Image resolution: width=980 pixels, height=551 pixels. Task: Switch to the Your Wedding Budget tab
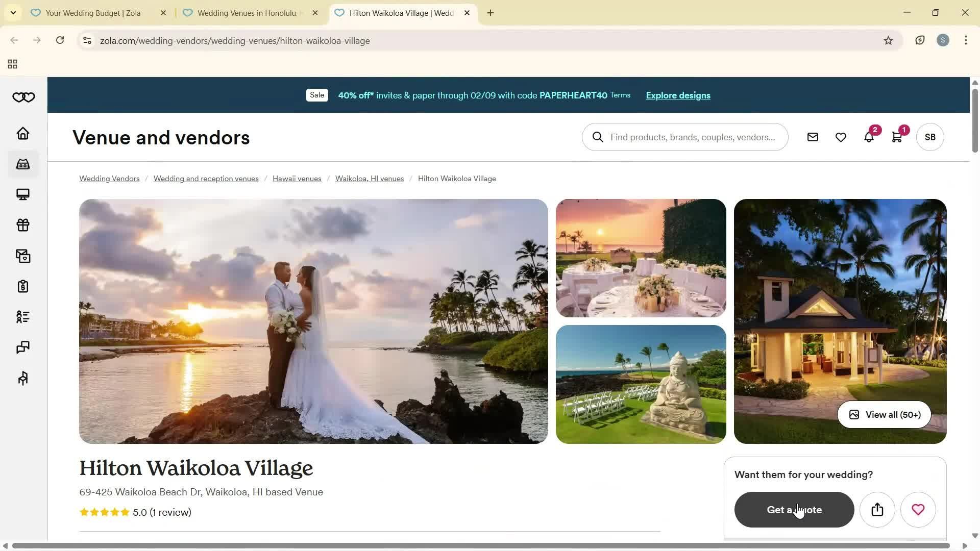click(92, 13)
